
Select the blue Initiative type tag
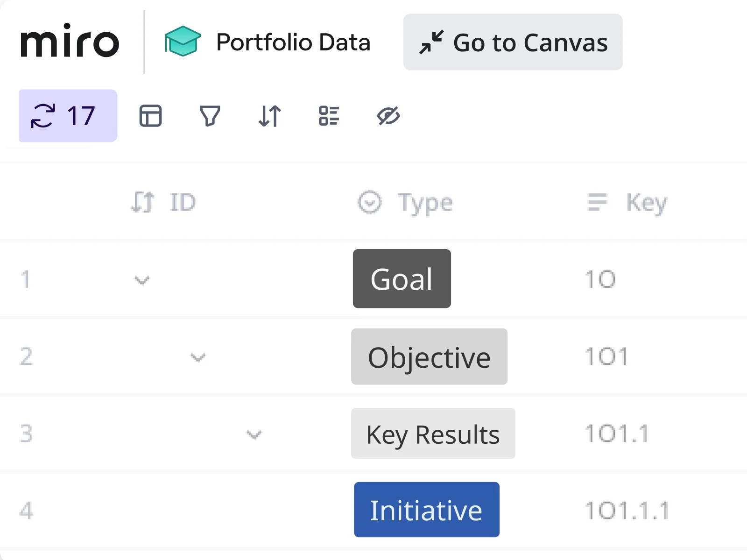pyautogui.click(x=426, y=510)
